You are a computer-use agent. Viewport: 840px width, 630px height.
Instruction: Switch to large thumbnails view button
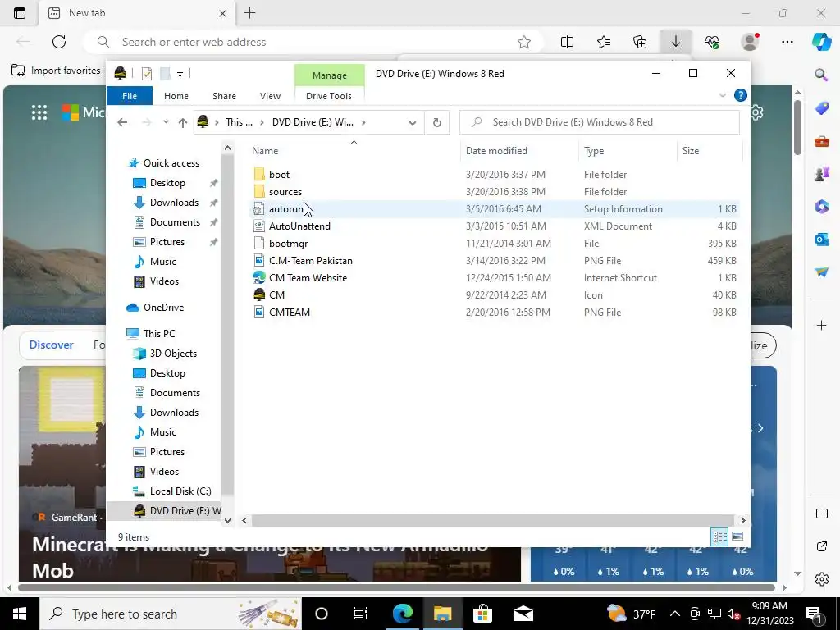point(737,536)
